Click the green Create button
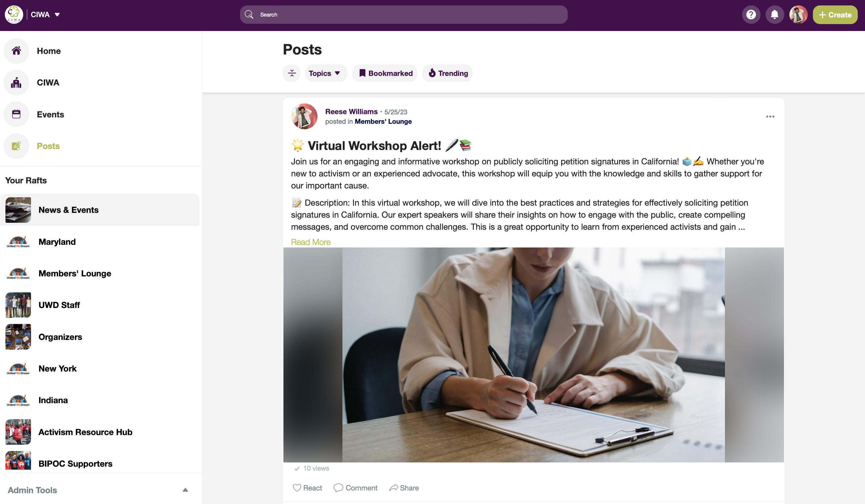The height and width of the screenshot is (504, 865). click(835, 15)
